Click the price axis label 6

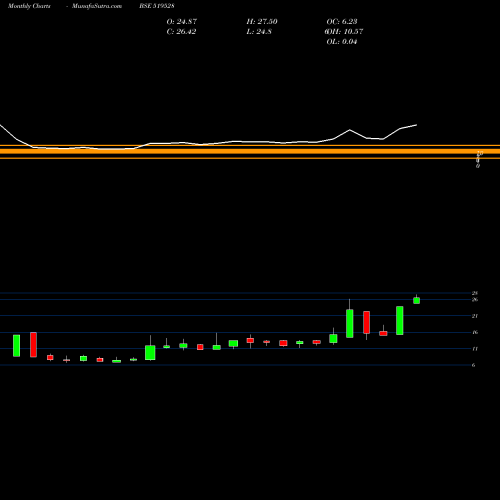473,365
